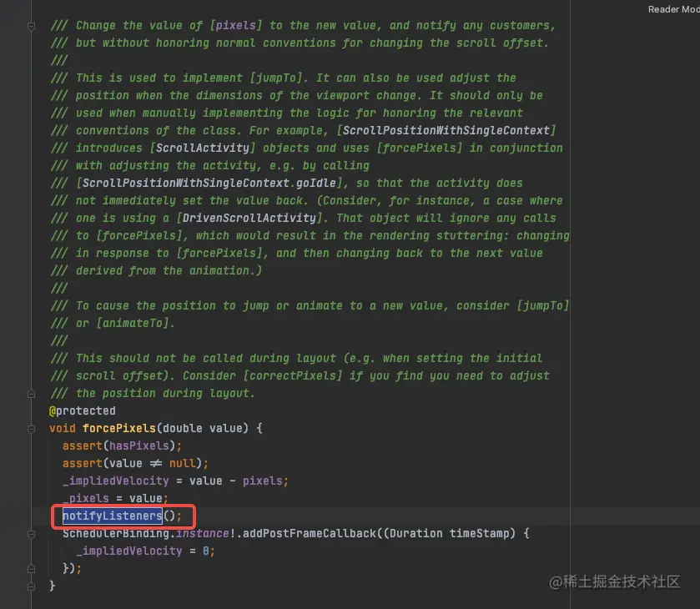Click the [DrivenScrollActivity] doc reference

(249, 218)
